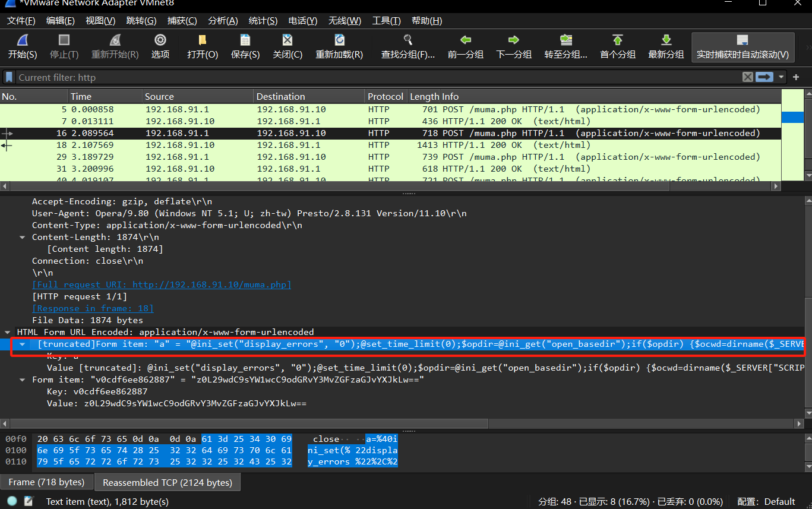The width and height of the screenshot is (812, 509).
Task: Go to 前一分组 previous packet arrow
Action: [466, 40]
